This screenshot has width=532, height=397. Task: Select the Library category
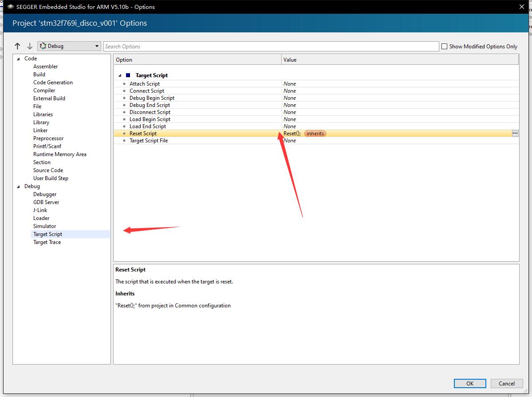click(x=41, y=122)
